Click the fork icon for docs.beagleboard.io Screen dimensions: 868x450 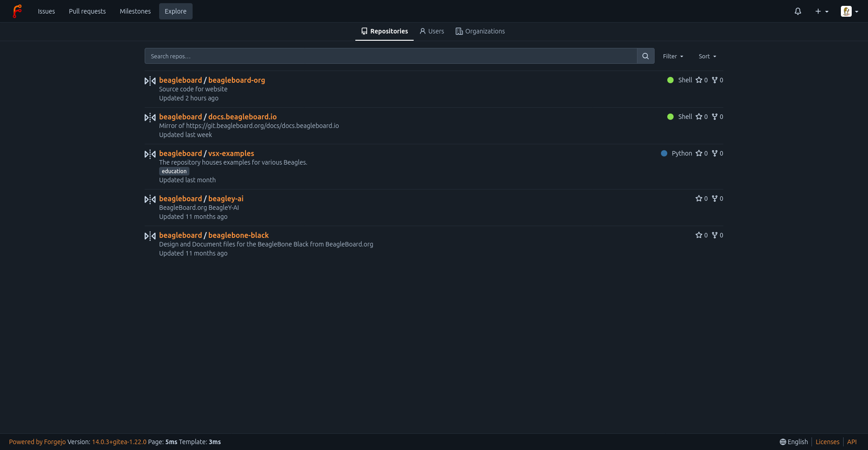(x=715, y=117)
